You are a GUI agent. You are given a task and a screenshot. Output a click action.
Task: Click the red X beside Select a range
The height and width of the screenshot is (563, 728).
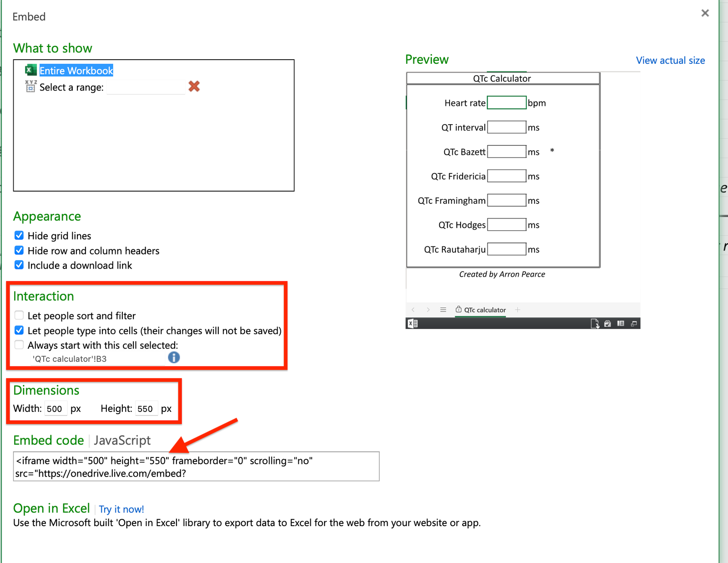[x=194, y=86]
